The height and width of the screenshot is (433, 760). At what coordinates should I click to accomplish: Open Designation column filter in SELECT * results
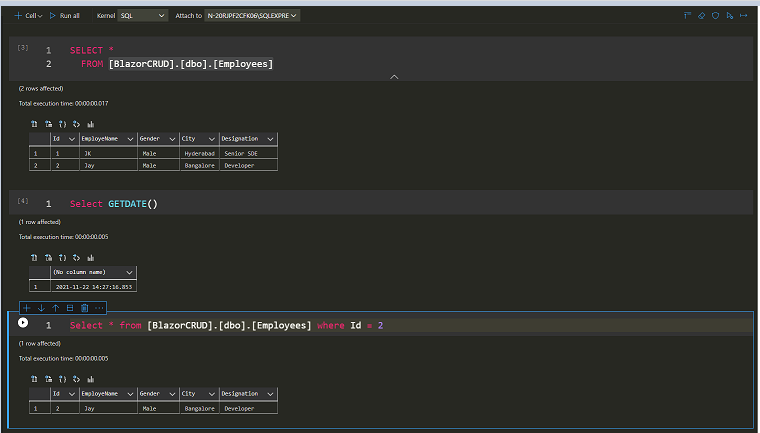coord(270,139)
